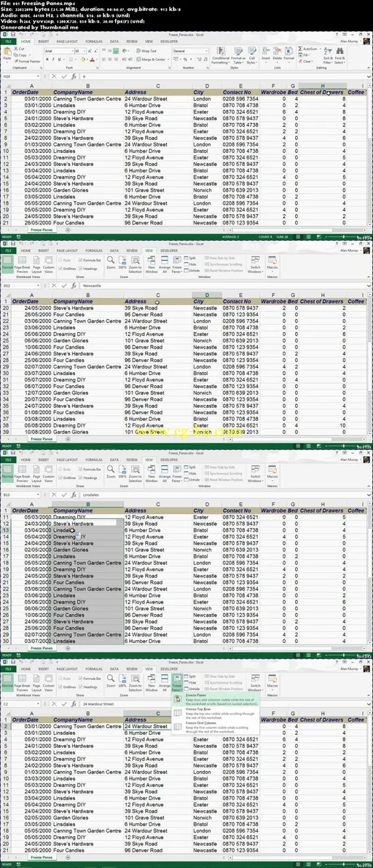This screenshot has width=373, height=868.
Task: Open Sort & Filter in the Editing group
Action: click(x=328, y=55)
